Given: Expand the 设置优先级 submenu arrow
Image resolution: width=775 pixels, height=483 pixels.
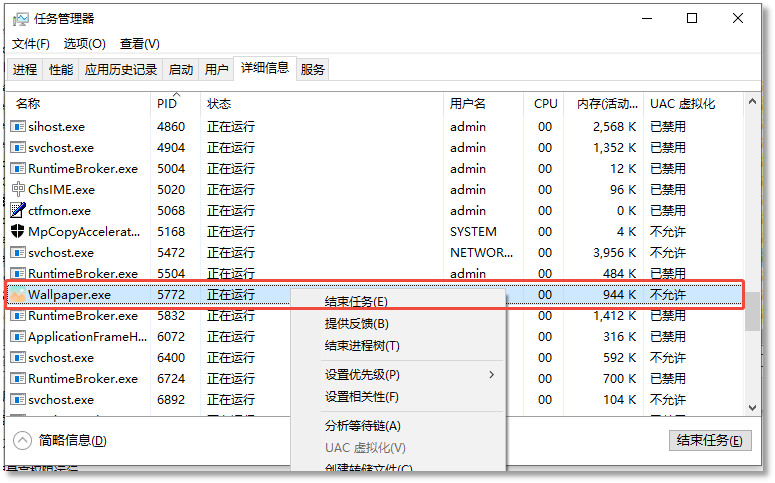Looking at the screenshot, I should click(x=491, y=375).
